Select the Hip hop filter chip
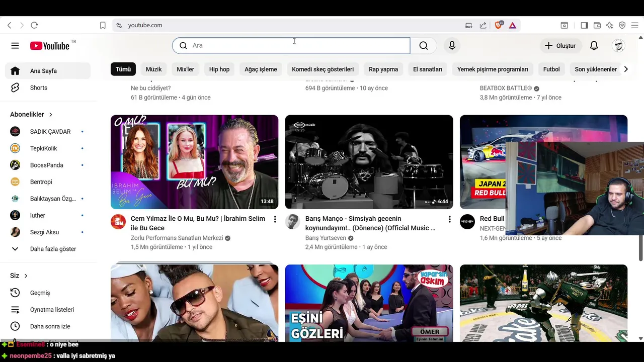Screen dimensions: 644x362 [x=219, y=69]
